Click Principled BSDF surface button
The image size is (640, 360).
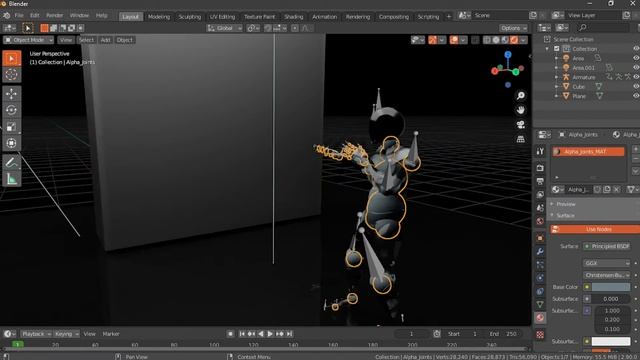[x=607, y=246]
